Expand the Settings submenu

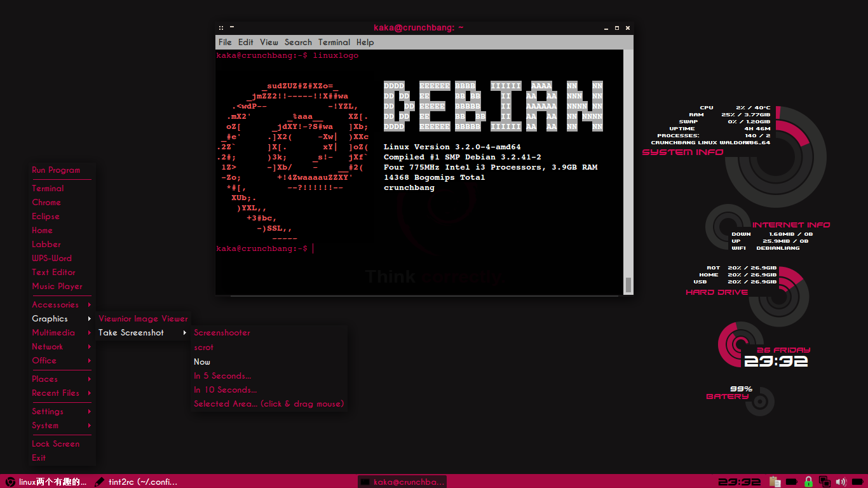(62, 411)
